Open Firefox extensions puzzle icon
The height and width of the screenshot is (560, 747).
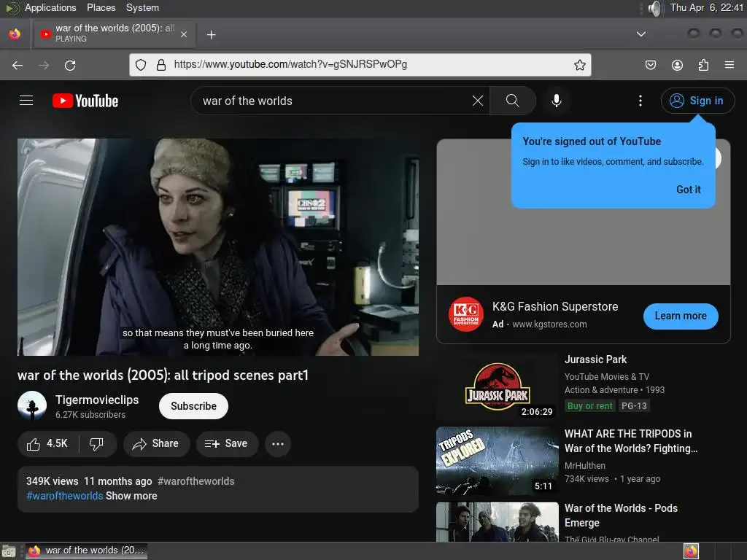click(x=703, y=65)
